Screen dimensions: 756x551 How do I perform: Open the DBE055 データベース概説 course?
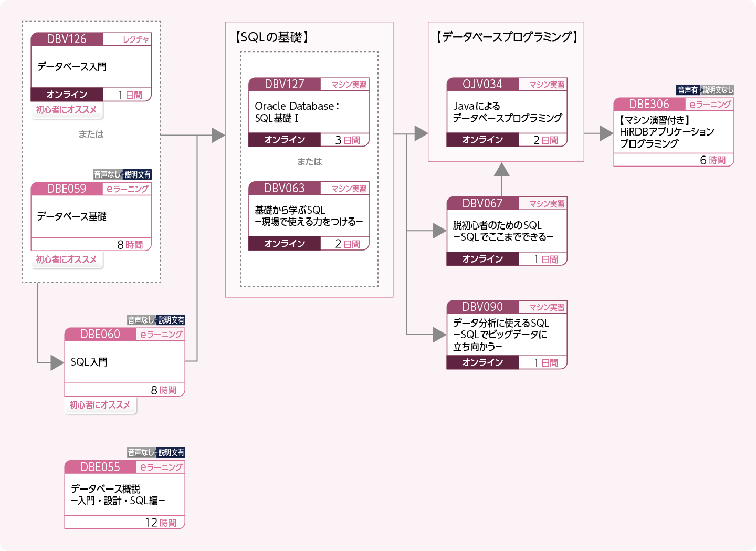pos(124,495)
